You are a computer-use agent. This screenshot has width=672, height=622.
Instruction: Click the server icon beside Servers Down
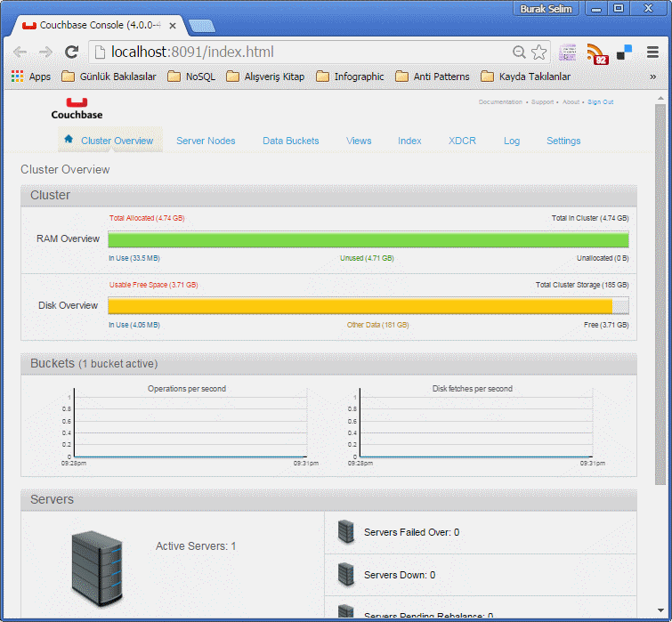pyautogui.click(x=345, y=575)
